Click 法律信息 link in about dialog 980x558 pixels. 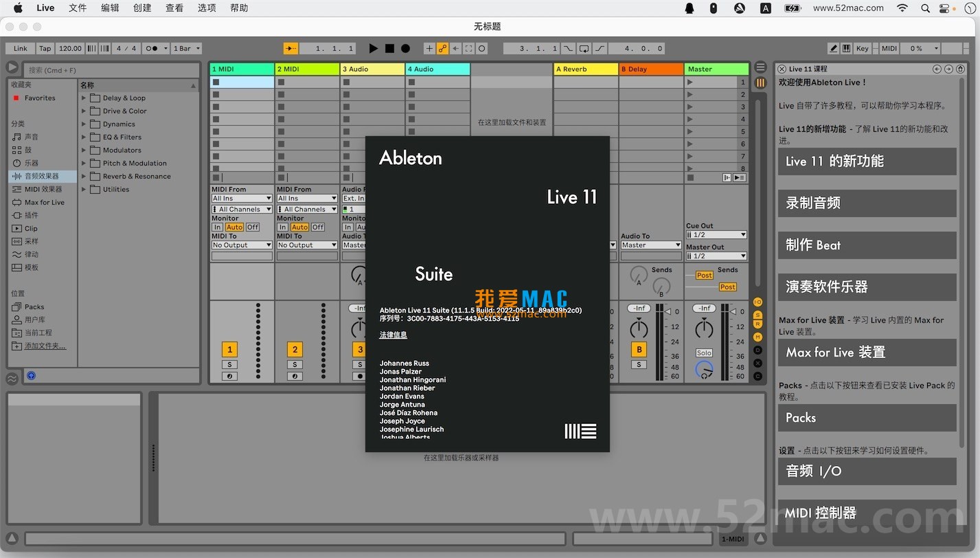[394, 335]
